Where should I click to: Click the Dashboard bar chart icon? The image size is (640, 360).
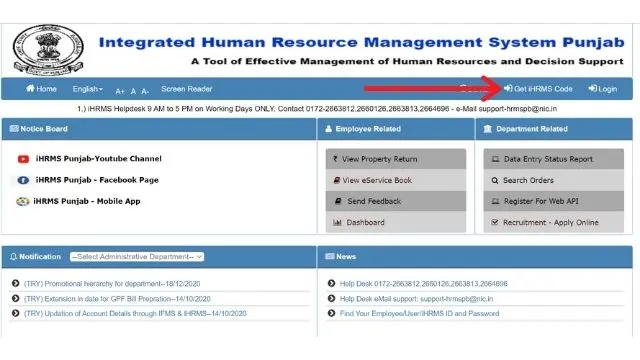(x=337, y=222)
